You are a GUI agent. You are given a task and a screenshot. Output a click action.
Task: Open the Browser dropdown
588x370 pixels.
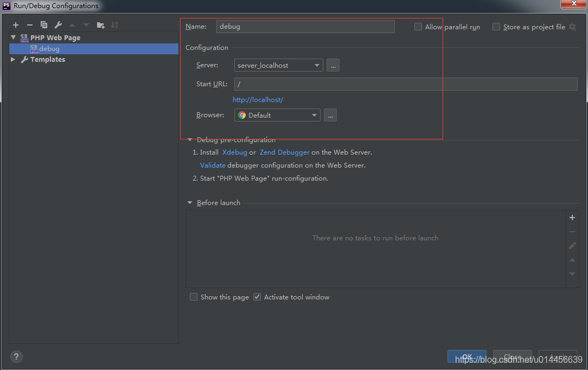coord(314,115)
